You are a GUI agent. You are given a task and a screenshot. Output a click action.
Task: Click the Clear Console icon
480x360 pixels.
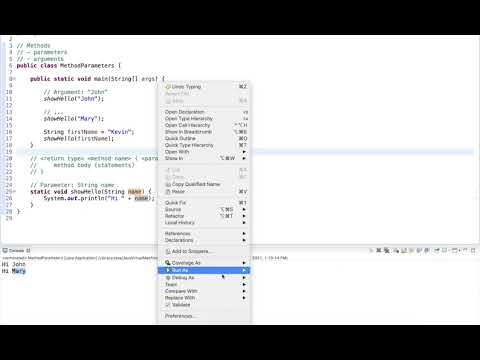(396, 250)
